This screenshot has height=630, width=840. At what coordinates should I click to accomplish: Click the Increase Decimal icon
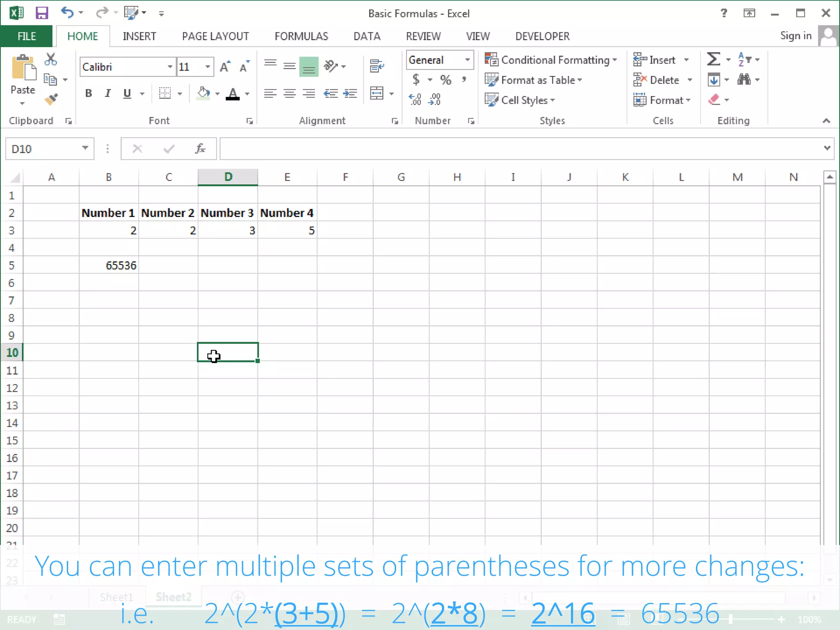click(x=415, y=99)
